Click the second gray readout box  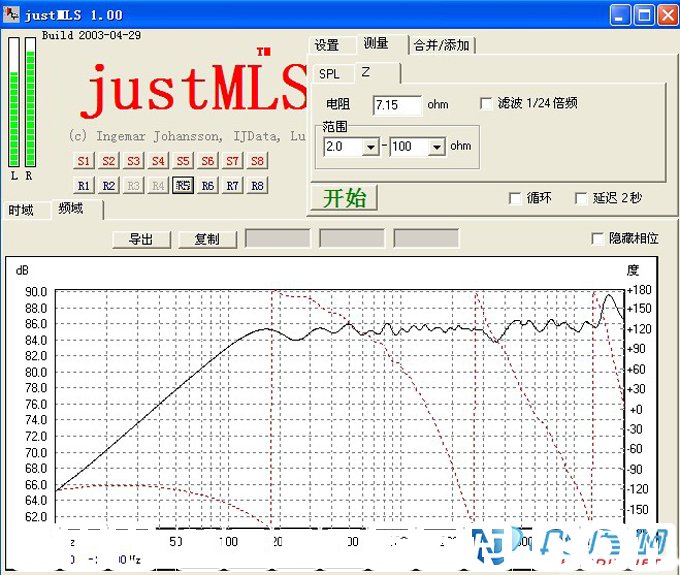pyautogui.click(x=352, y=238)
